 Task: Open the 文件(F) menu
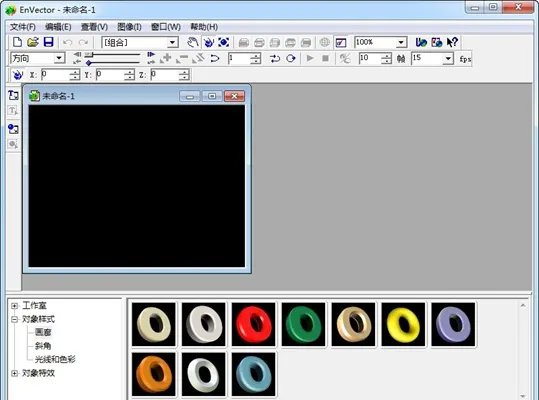point(23,27)
